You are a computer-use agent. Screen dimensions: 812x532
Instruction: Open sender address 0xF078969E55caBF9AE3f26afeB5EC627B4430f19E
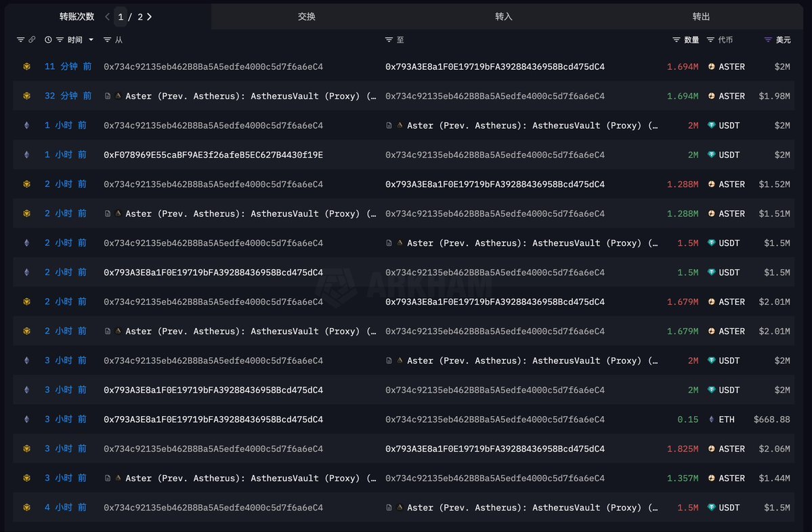[x=213, y=155]
